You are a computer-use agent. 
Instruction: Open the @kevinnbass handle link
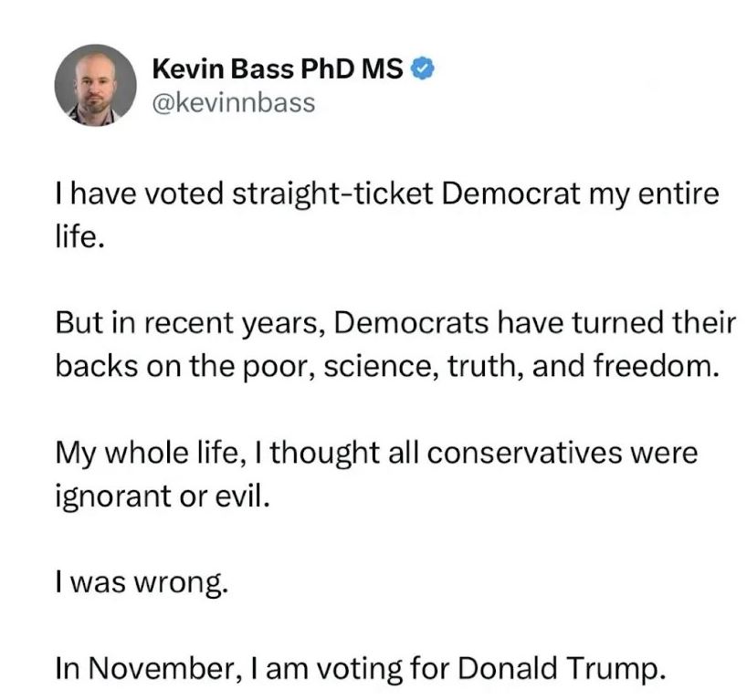pos(234,103)
